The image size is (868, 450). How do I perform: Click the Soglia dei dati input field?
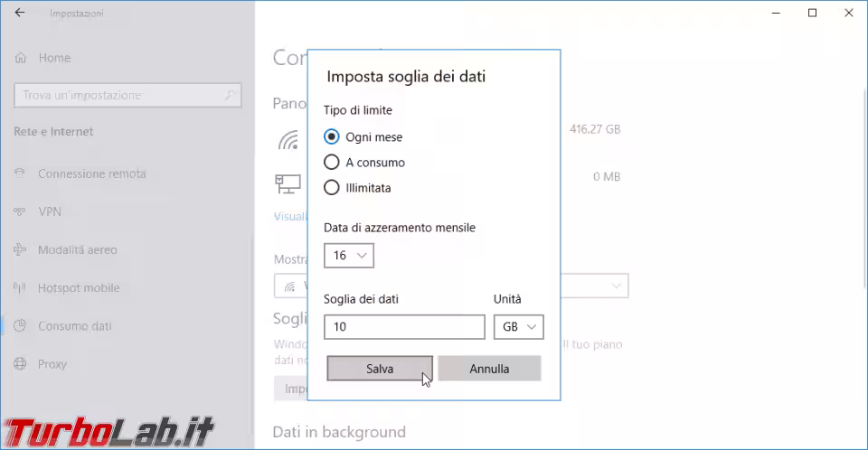pyautogui.click(x=404, y=326)
